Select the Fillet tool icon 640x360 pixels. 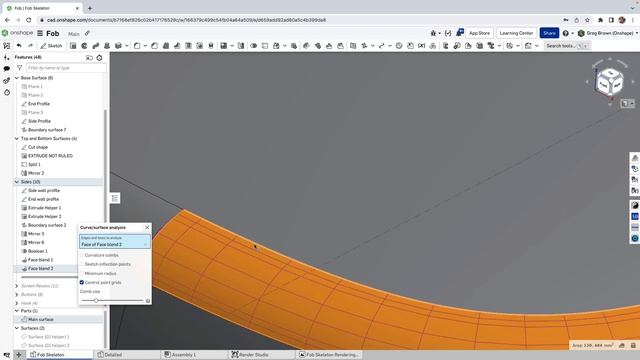(x=137, y=46)
